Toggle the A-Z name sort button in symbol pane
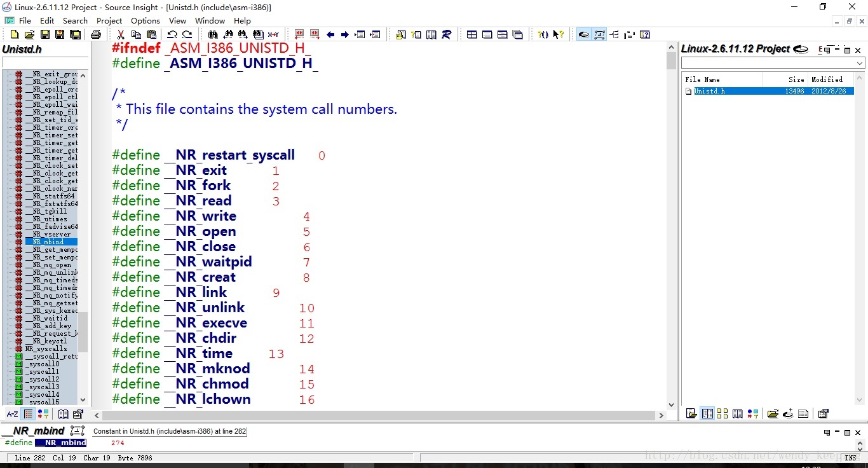The height and width of the screenshot is (468, 868). pos(13,414)
